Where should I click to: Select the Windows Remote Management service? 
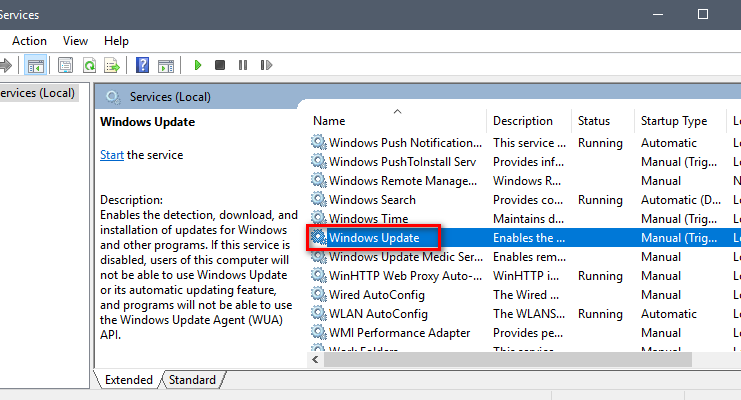[403, 181]
